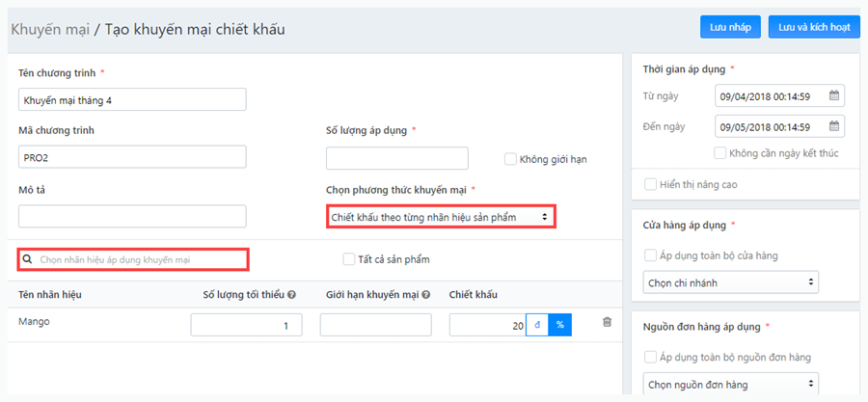Delete the Mango brand row trash icon
Viewport: 868px width, 402px height.
[607, 322]
